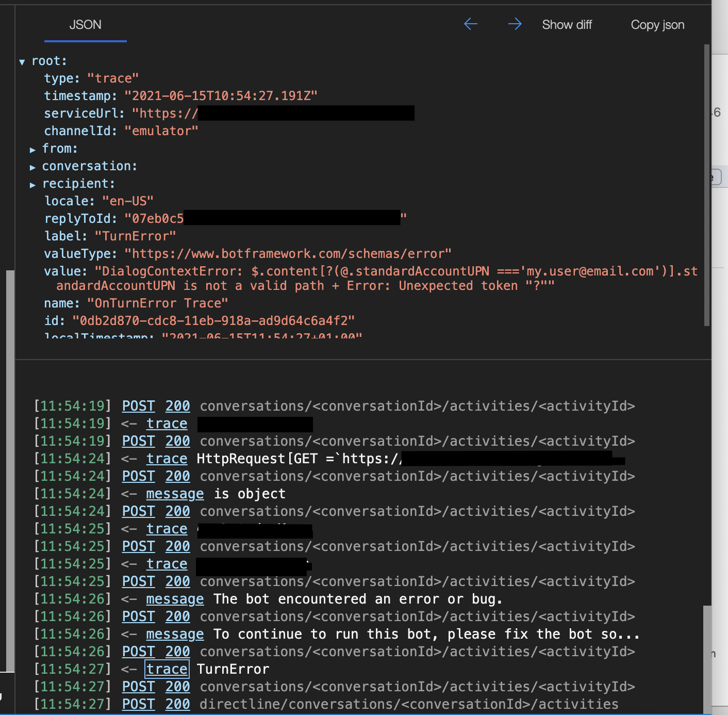Switch to the JSON tab
The height and width of the screenshot is (715, 728).
[85, 24]
